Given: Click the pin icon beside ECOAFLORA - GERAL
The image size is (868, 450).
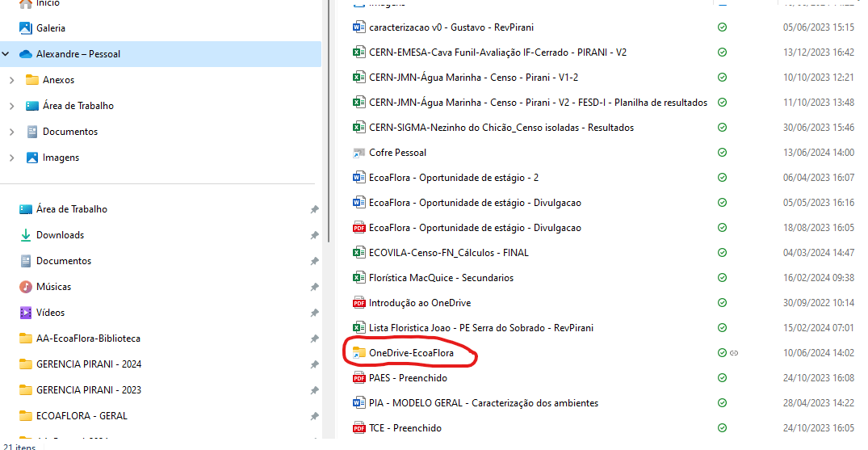Looking at the screenshot, I should [x=314, y=415].
